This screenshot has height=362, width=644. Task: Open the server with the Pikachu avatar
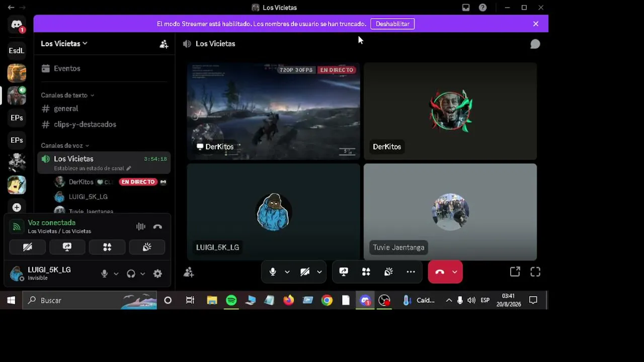(17, 73)
